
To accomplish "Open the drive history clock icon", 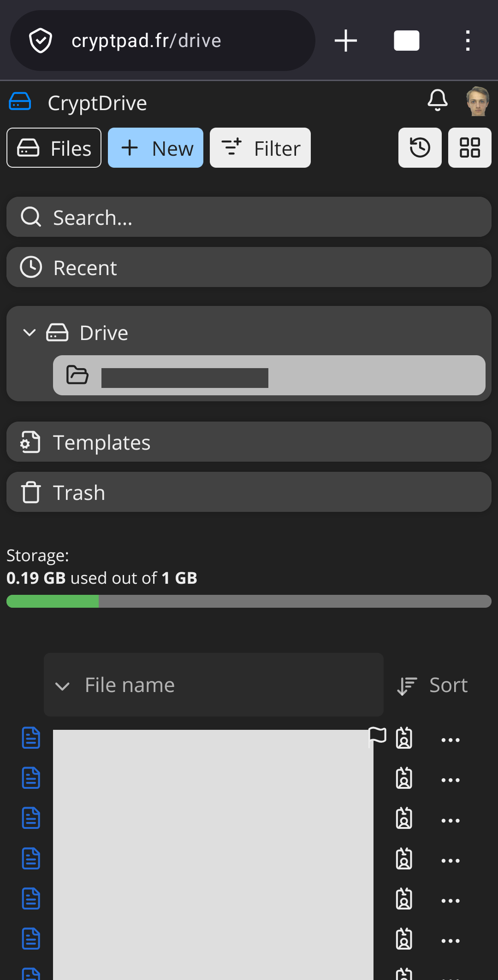I will pos(420,148).
